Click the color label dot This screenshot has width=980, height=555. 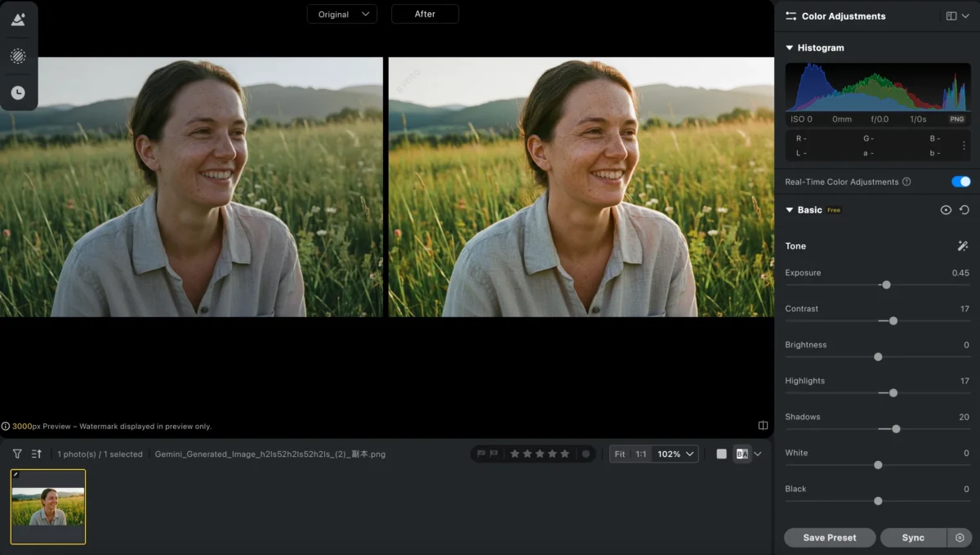point(586,454)
